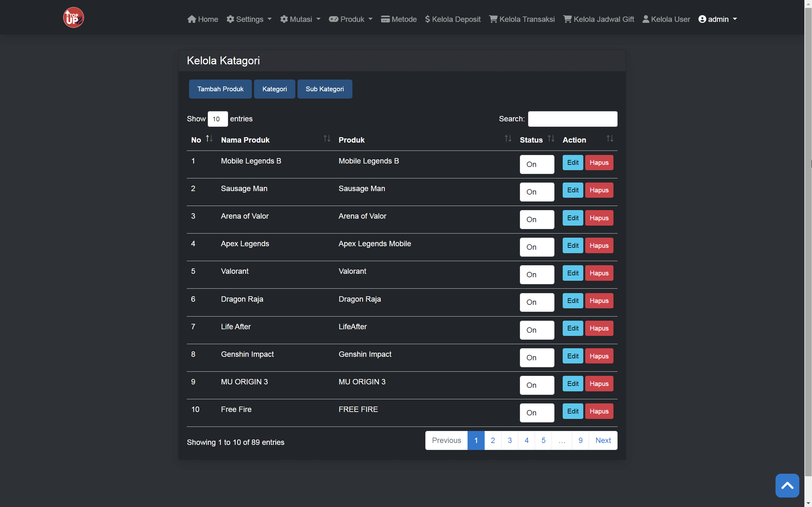Toggle the On status for Free Fire
The height and width of the screenshot is (507, 812).
point(537,413)
